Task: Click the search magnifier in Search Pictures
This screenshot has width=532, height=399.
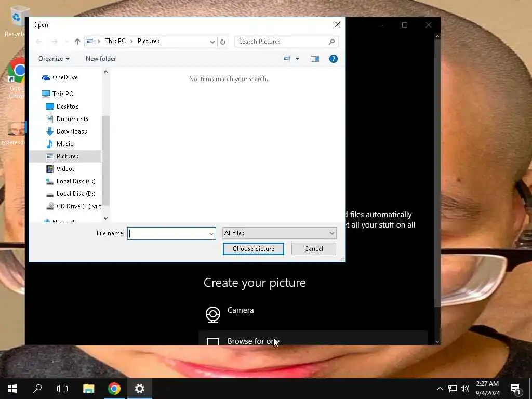Action: pos(332,42)
